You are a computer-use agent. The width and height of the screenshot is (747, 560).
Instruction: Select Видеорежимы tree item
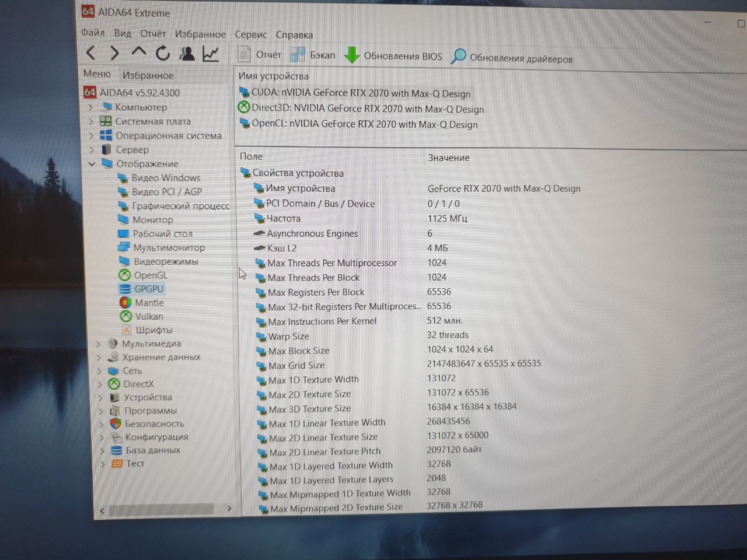[159, 261]
